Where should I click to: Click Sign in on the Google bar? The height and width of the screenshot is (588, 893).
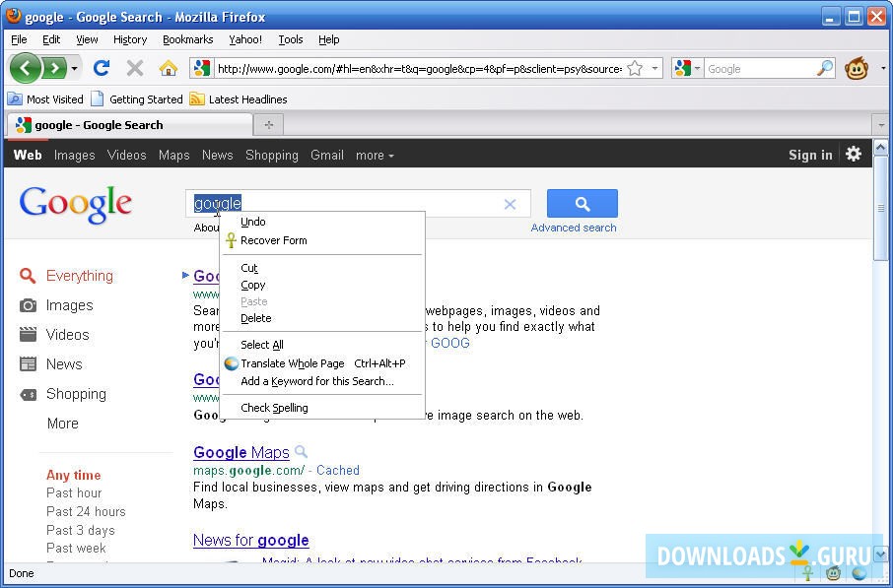tap(810, 155)
